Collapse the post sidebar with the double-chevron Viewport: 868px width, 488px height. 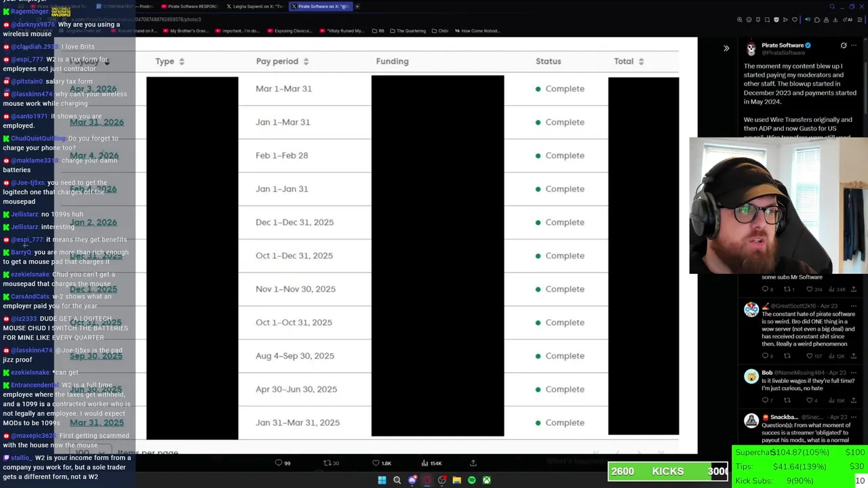click(726, 48)
